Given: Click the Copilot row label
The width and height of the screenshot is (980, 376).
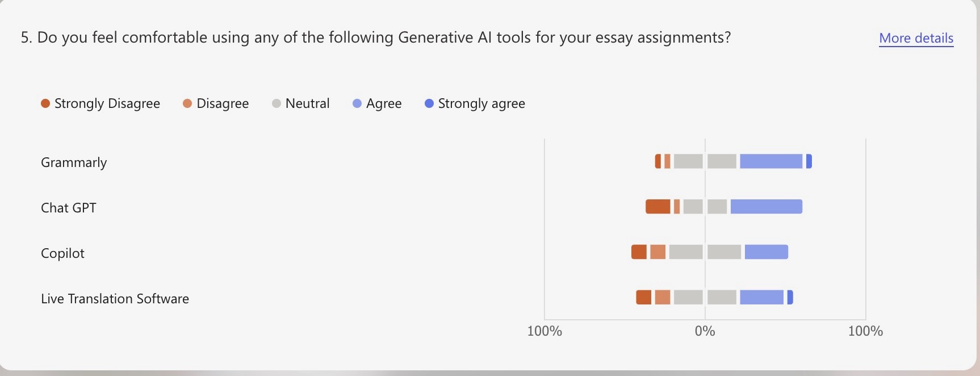Looking at the screenshot, I should pyautogui.click(x=62, y=253).
